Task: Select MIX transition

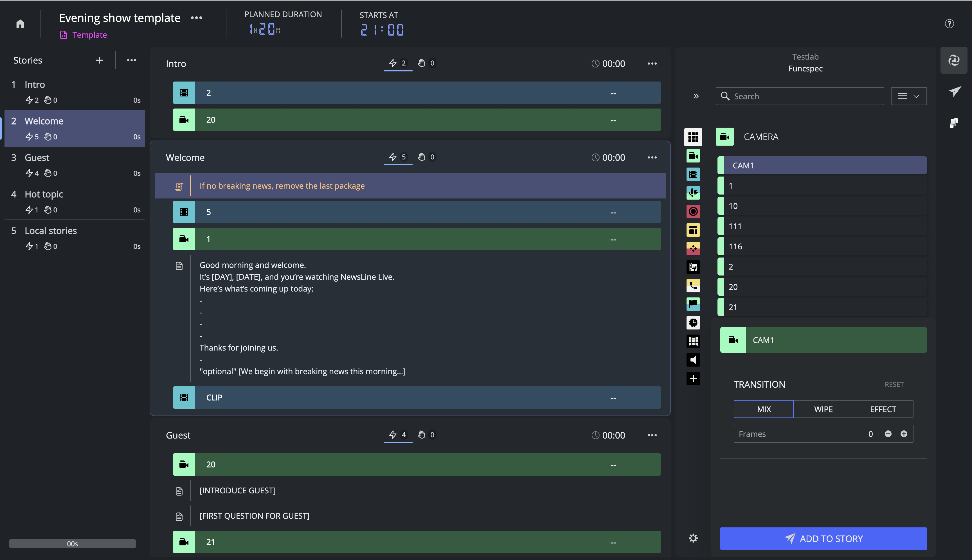Action: (763, 409)
